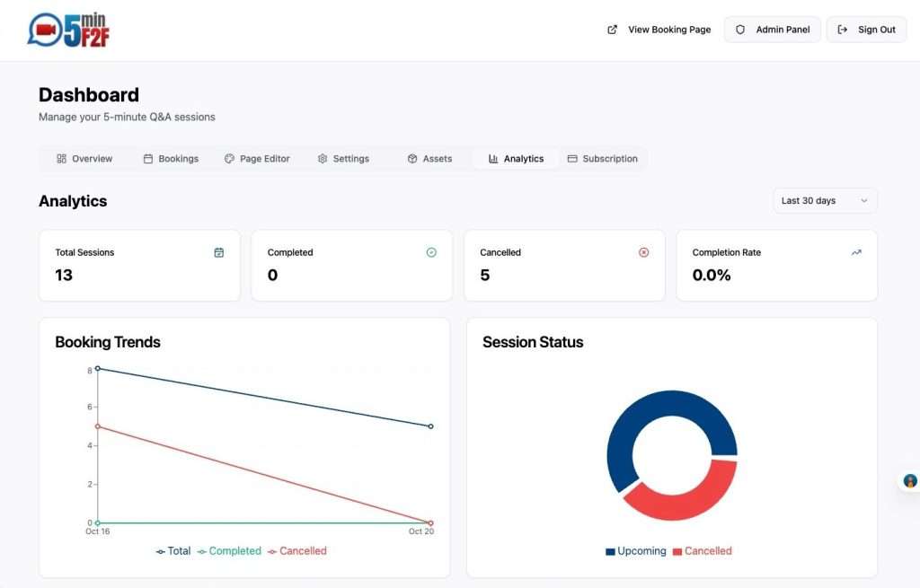Click the trending arrow icon on Completion Rate card
This screenshot has width=920, height=588.
coord(856,252)
